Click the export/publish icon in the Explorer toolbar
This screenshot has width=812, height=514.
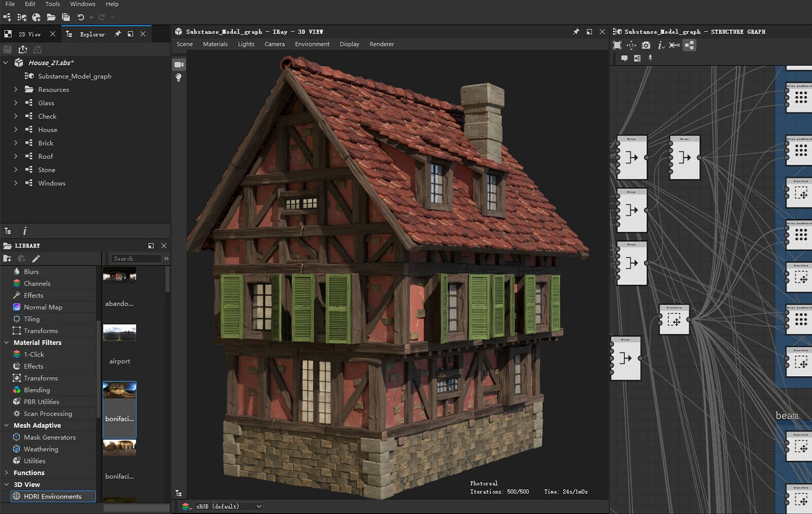point(23,49)
